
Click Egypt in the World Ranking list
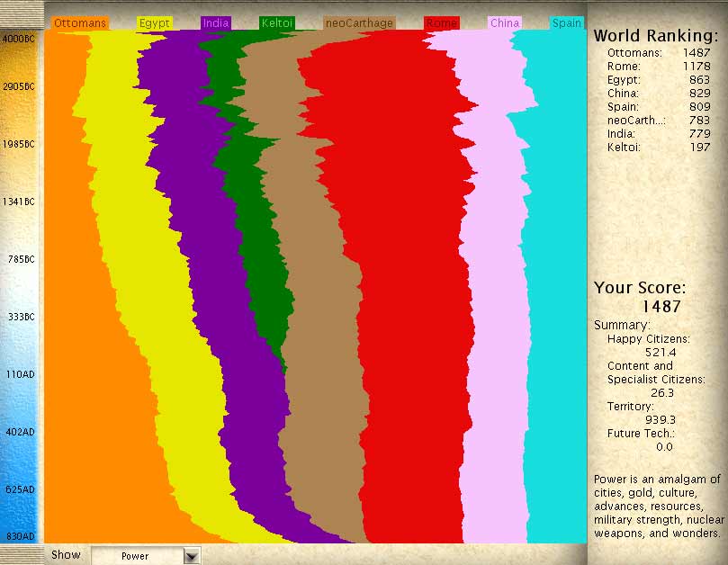624,80
